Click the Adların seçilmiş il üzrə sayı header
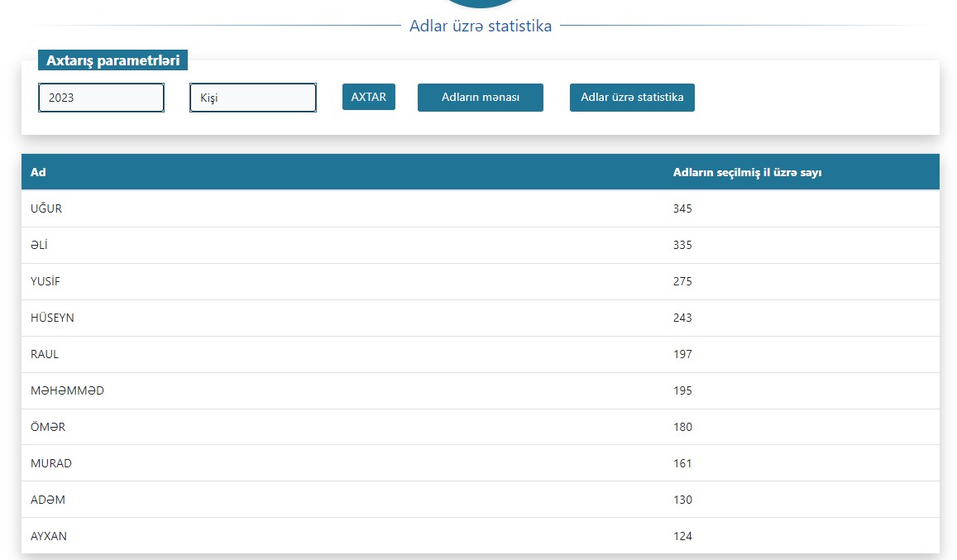Image resolution: width=957 pixels, height=560 pixels. click(746, 172)
